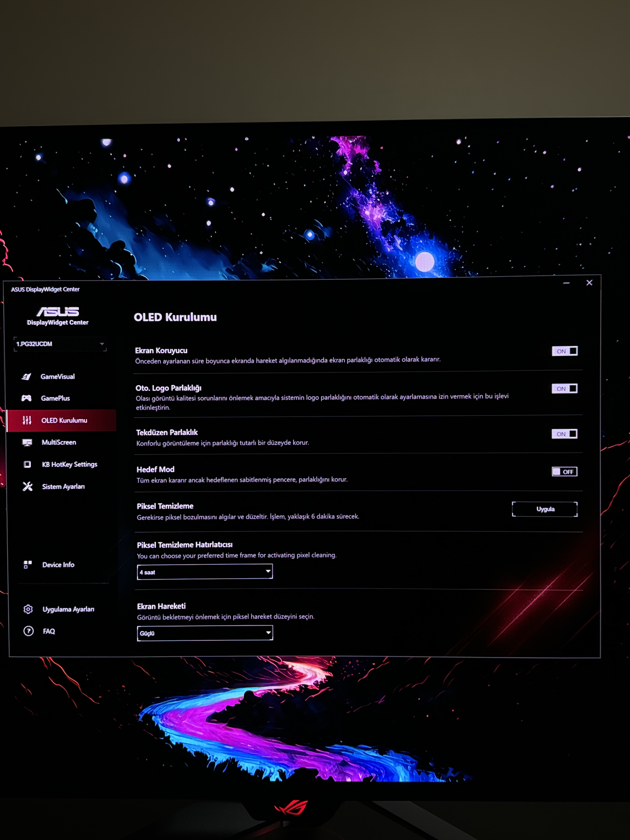Click the Device Info icon
This screenshot has height=840, width=630.
click(28, 565)
